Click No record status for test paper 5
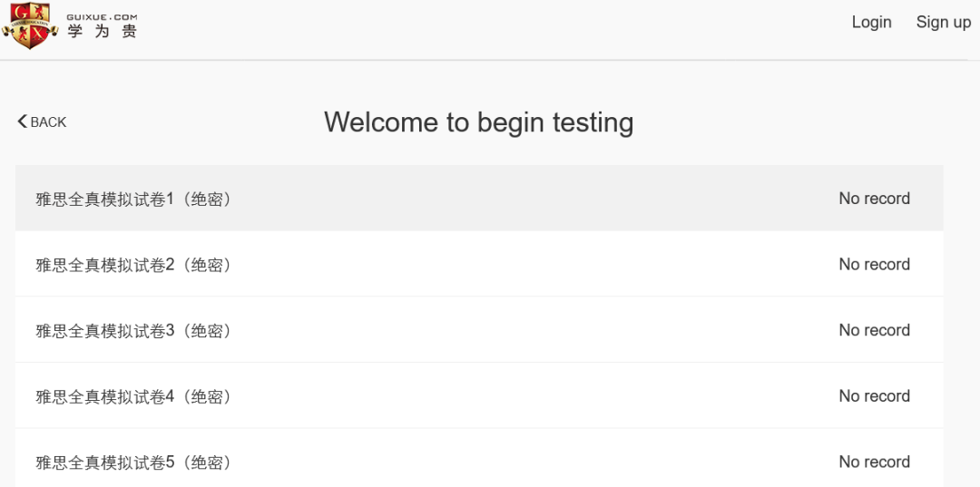The width and height of the screenshot is (980, 487). pos(875,462)
